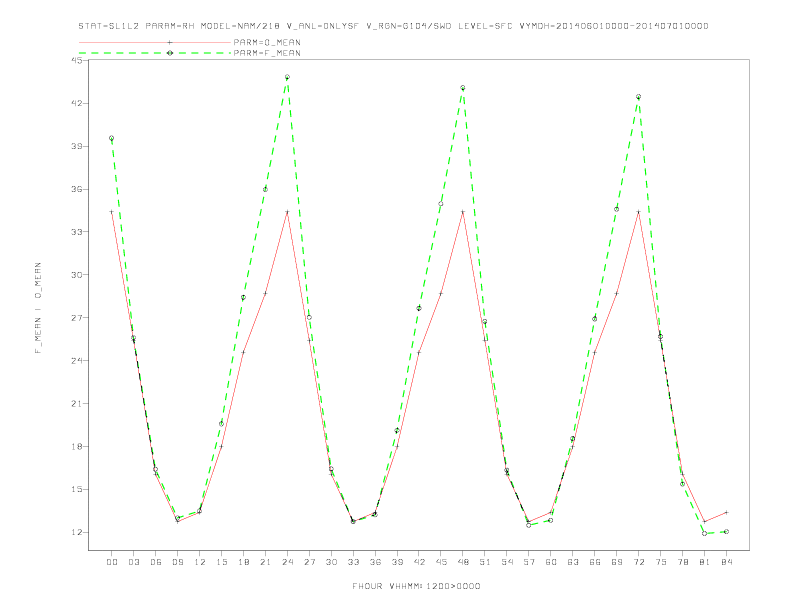792x612 pixels.
Task: Click the x-axis tick label 09
Action: [x=177, y=562]
